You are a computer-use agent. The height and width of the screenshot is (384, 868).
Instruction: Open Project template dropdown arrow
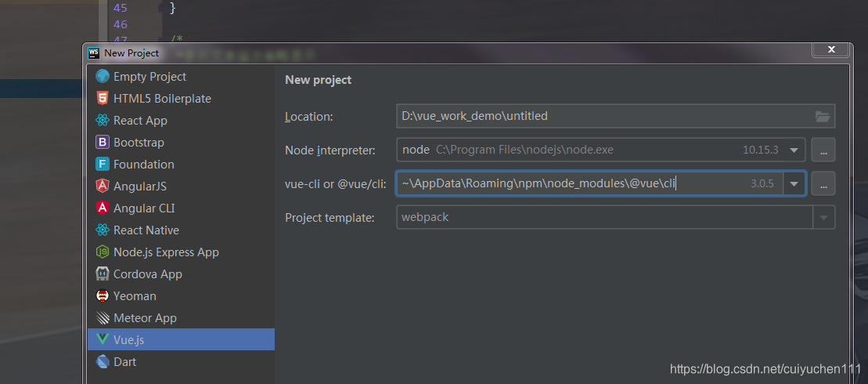point(823,217)
